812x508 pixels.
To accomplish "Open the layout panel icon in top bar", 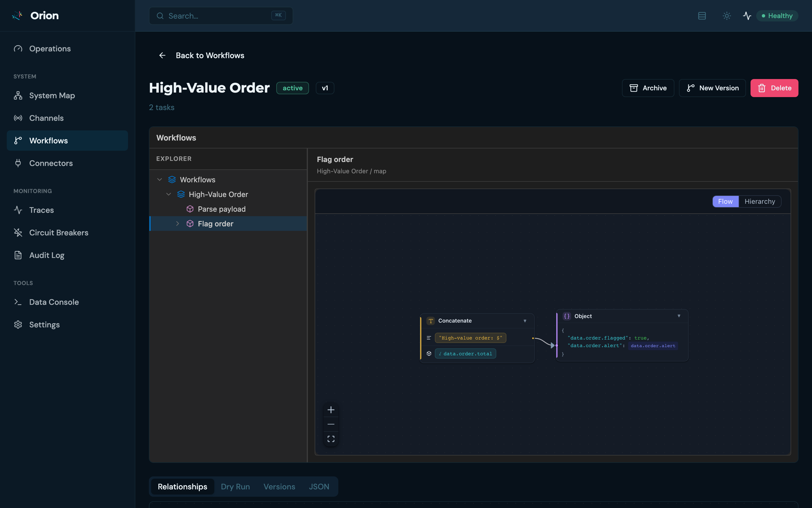I will (701, 16).
